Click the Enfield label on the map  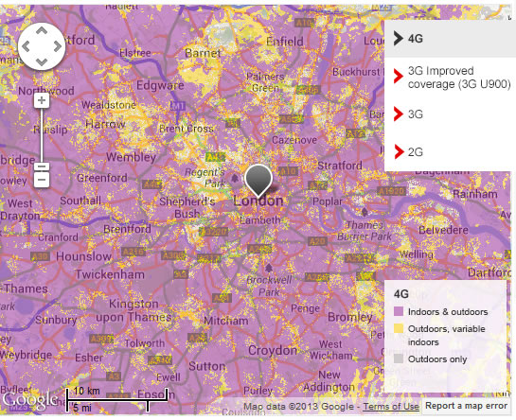point(285,42)
